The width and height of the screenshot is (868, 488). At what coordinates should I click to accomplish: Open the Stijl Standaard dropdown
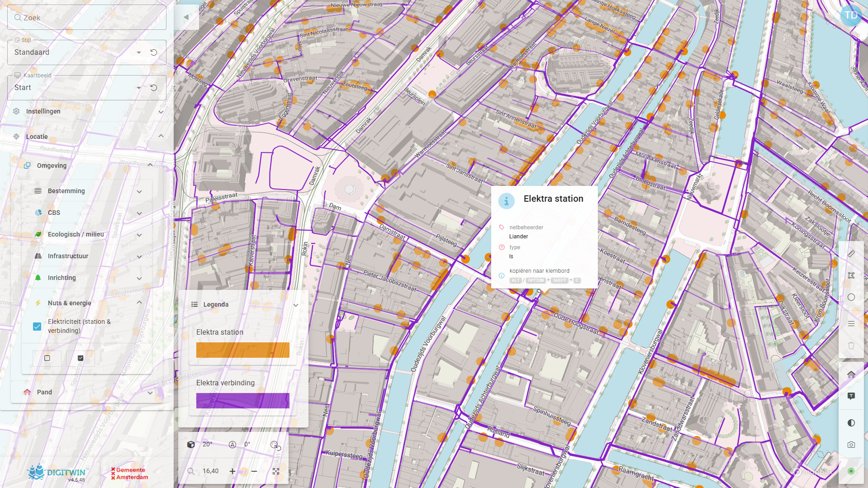[138, 52]
